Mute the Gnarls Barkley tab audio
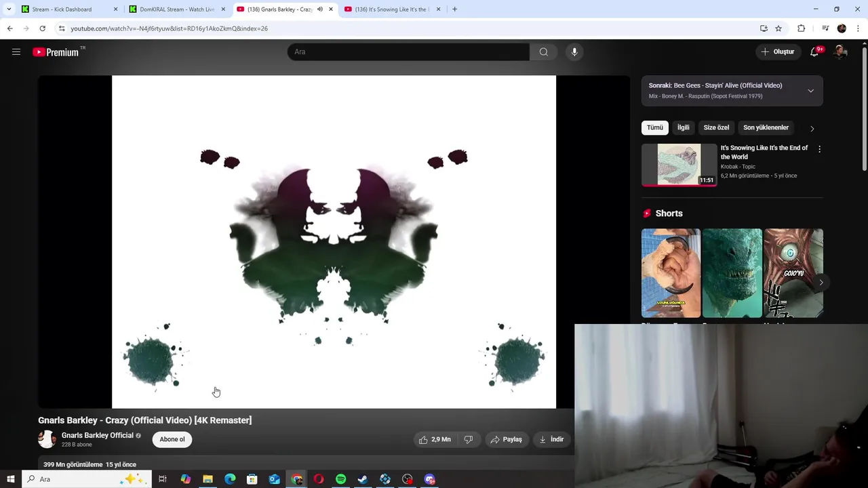868x488 pixels. tap(319, 9)
